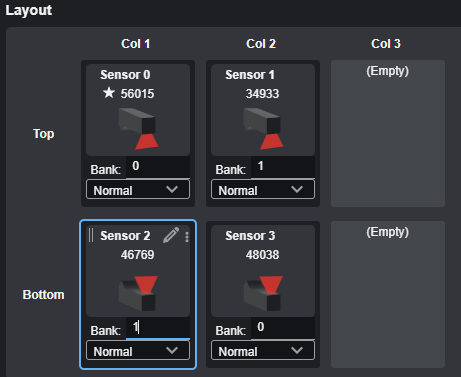Expand the Normal dropdown under Sensor 3
The image size is (461, 377).
[263, 351]
